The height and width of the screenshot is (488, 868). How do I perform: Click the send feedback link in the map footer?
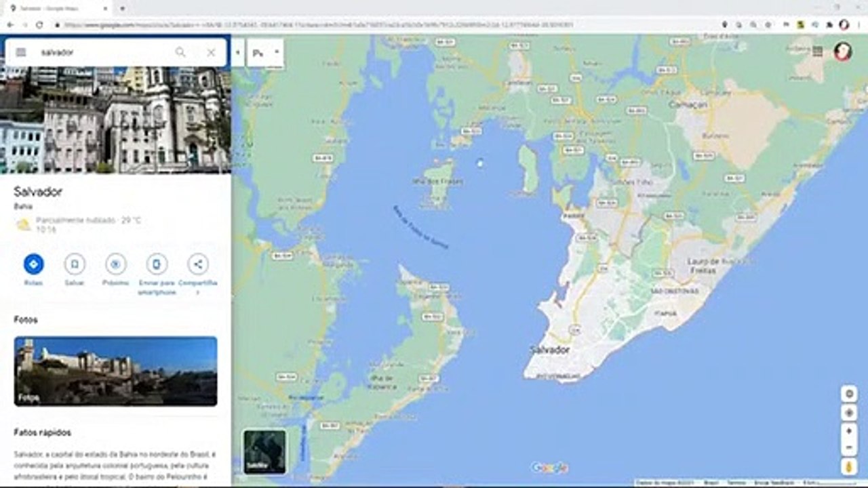[x=774, y=483]
